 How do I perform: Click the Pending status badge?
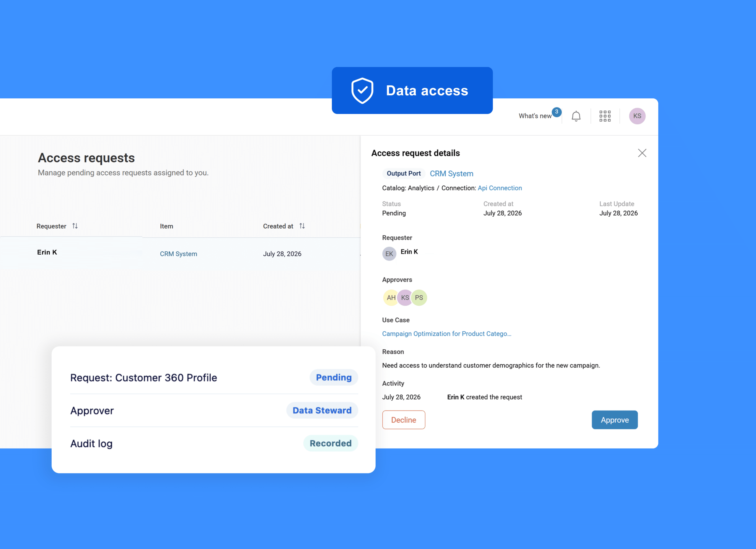[334, 377]
